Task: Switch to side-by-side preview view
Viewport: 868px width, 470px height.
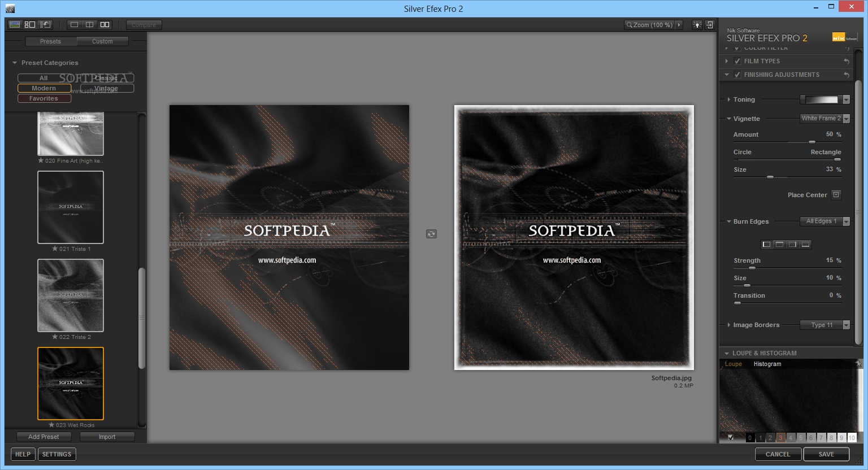Action: [x=105, y=24]
